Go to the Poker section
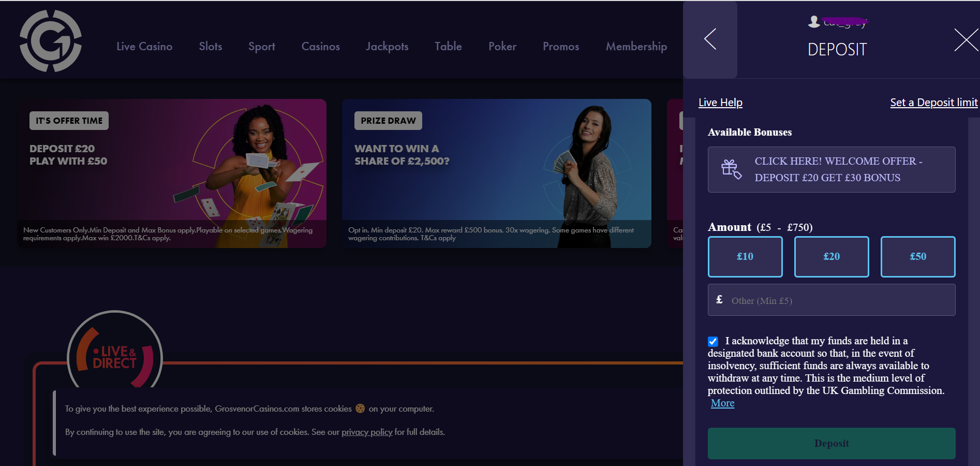The height and width of the screenshot is (466, 980). point(502,46)
